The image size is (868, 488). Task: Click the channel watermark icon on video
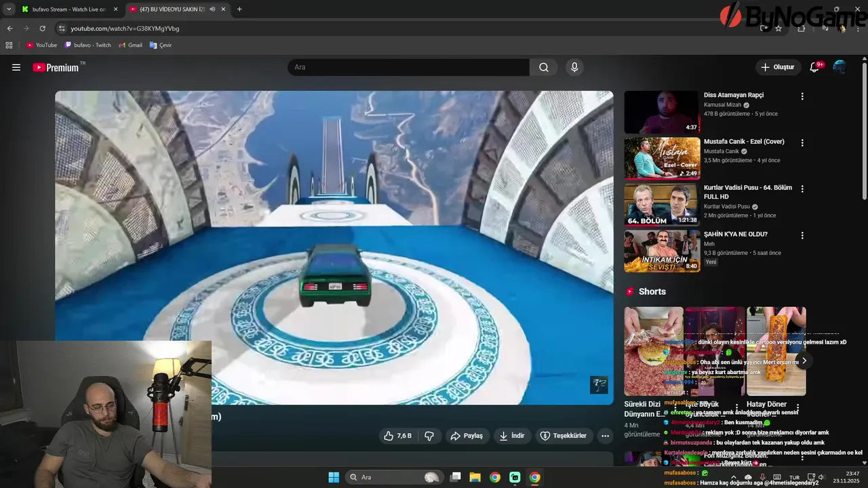point(599,386)
